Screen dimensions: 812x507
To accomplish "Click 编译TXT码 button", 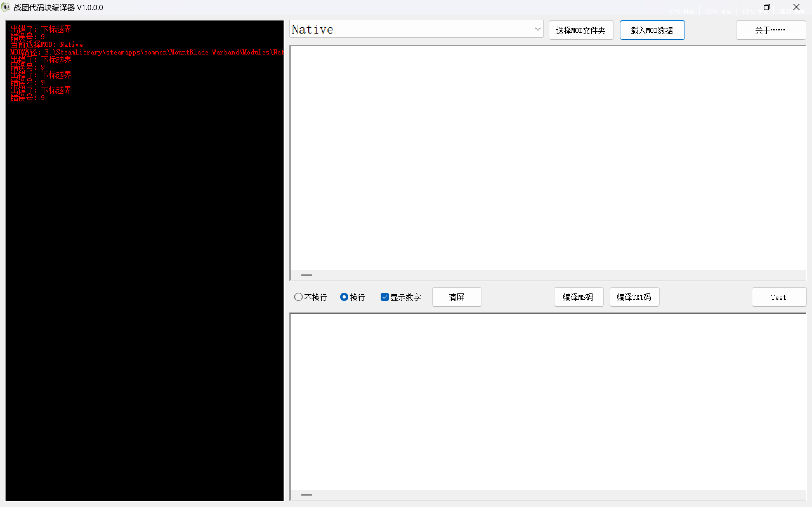I will tap(634, 297).
